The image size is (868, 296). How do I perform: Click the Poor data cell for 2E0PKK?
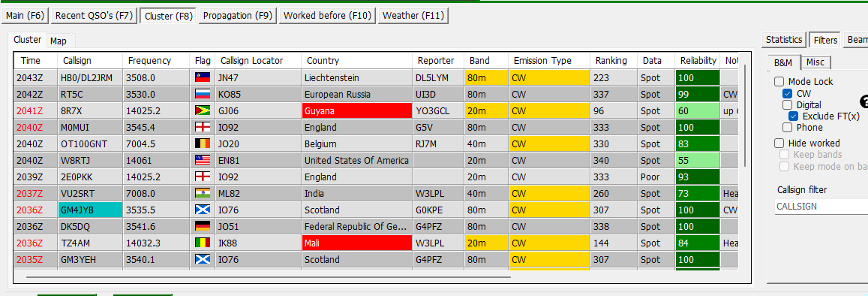pyautogui.click(x=656, y=177)
